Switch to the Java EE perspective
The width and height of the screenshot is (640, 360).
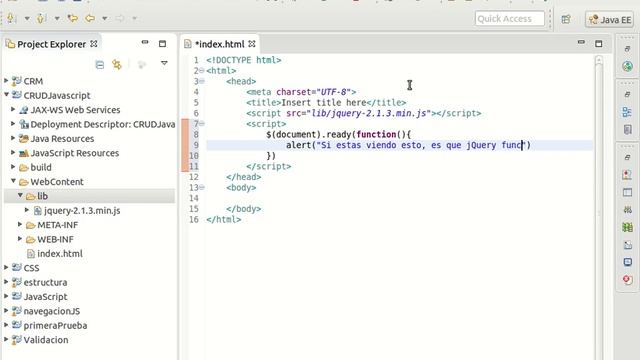[610, 20]
